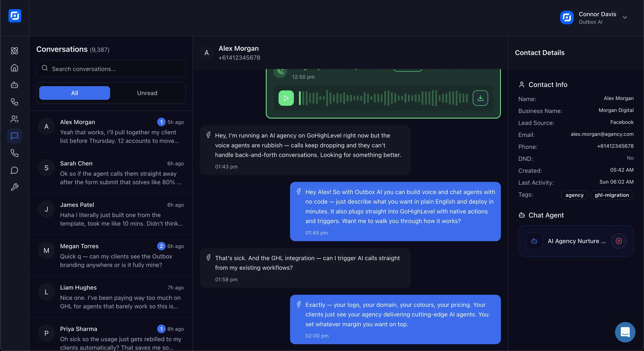This screenshot has width=644, height=351.
Task: Click Alex Morgan's avatar in chat header
Action: pos(207,53)
